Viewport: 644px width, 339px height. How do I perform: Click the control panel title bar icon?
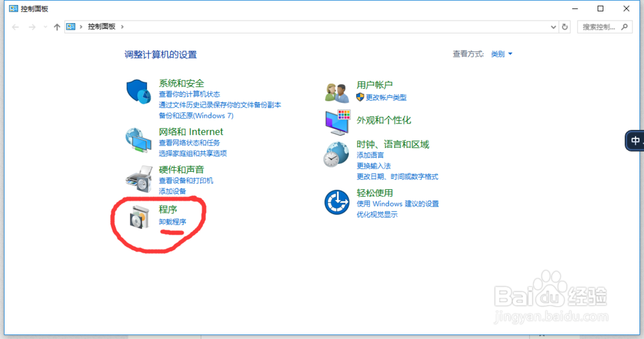[x=14, y=8]
